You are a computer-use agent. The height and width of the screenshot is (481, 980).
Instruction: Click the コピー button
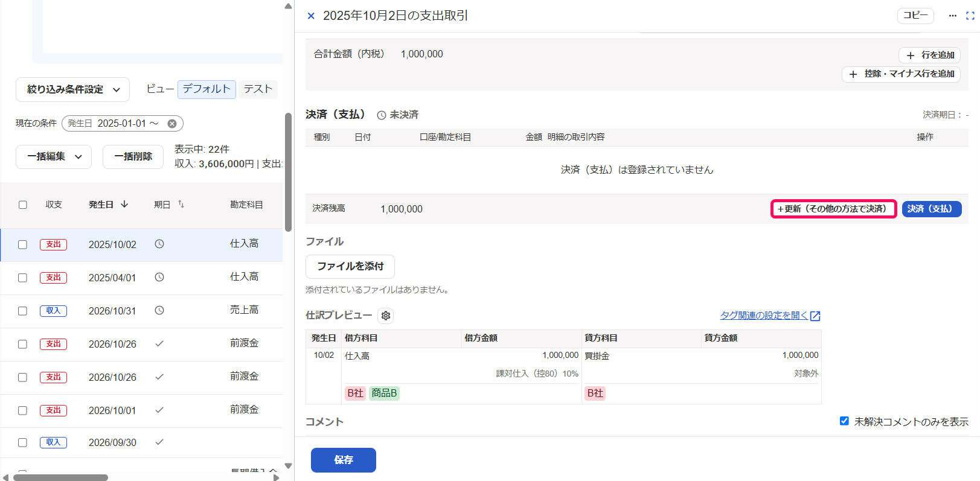915,16
